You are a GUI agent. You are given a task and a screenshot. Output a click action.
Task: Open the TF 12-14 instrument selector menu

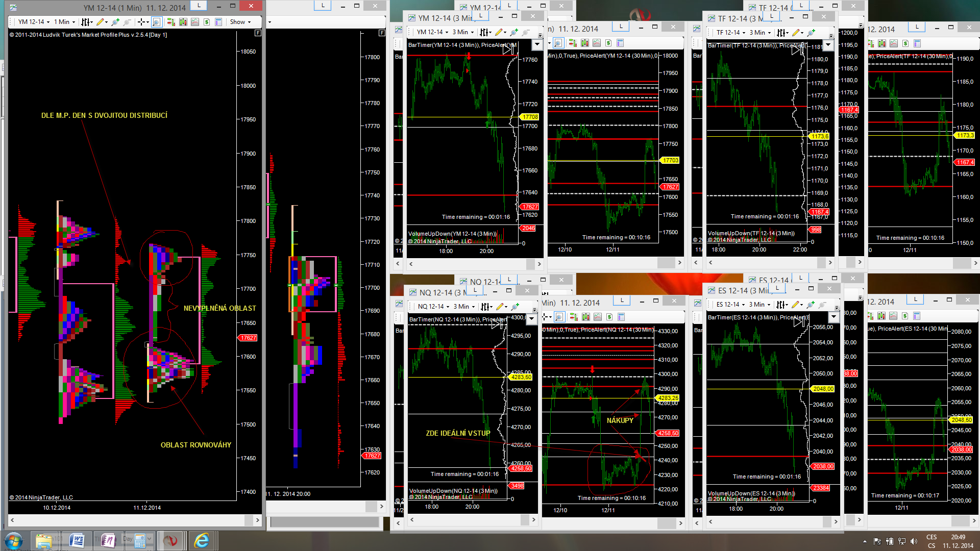[x=731, y=33]
